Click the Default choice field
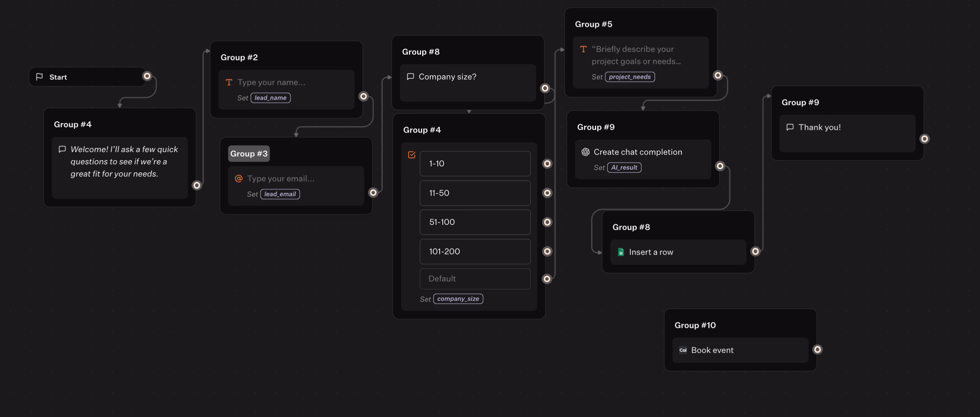Viewport: 980px width, 417px height. coord(475,279)
